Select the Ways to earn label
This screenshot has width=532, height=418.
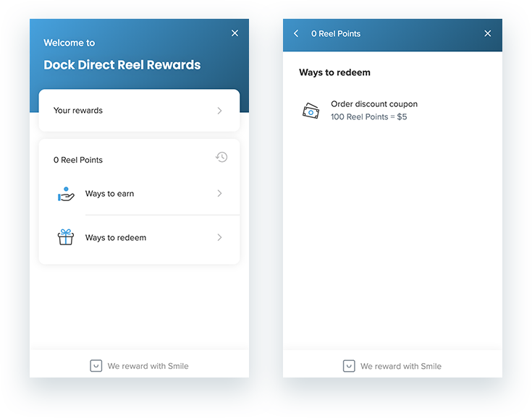click(x=109, y=194)
